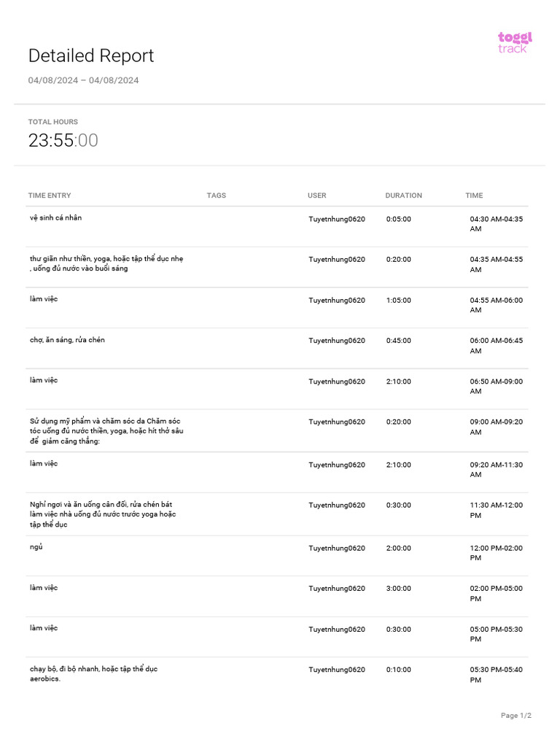Click the Page 1/2 indicator

point(516,716)
